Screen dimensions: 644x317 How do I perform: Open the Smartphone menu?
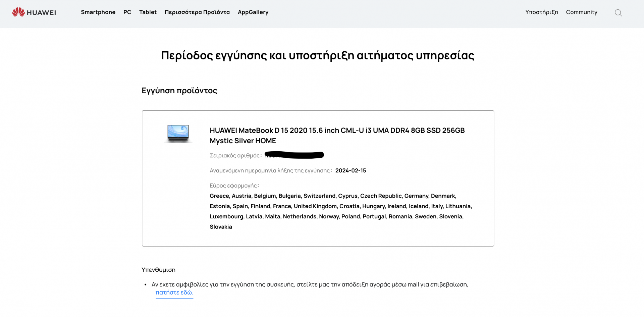coord(98,12)
